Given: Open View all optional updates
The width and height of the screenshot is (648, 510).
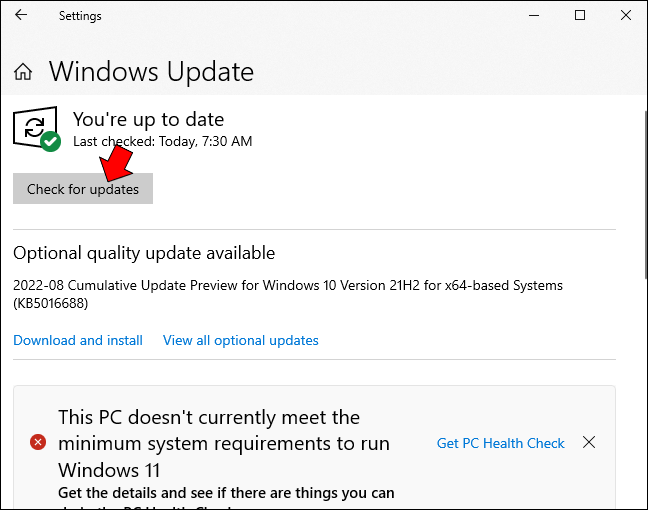Looking at the screenshot, I should click(241, 340).
